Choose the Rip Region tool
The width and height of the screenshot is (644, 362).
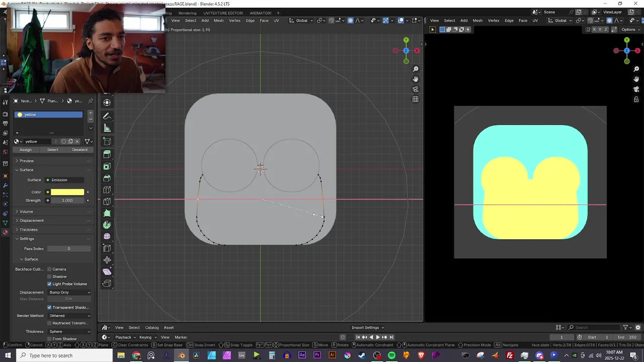click(x=107, y=284)
